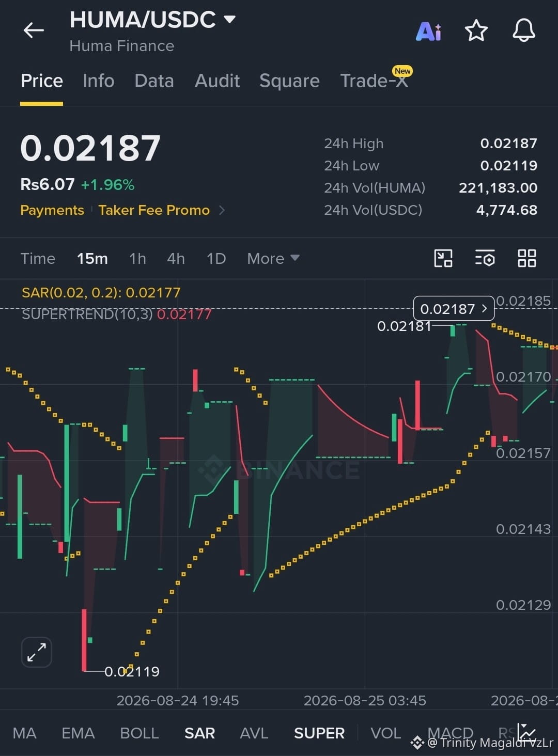
Task: Toggle the EMA indicator
Action: pos(78,733)
